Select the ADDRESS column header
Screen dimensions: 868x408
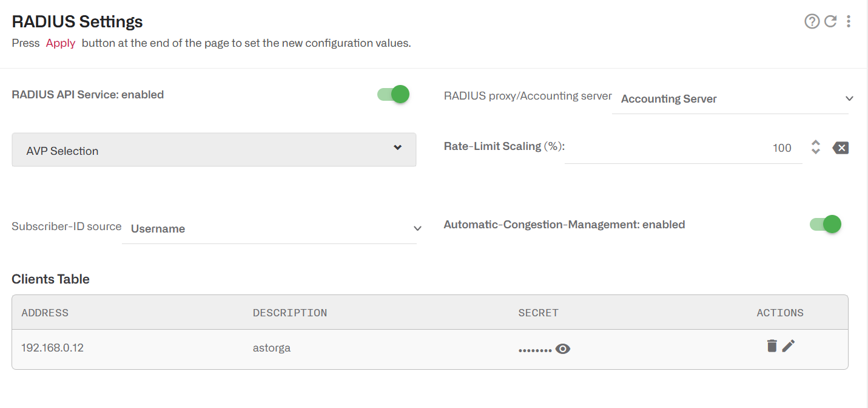coord(45,312)
